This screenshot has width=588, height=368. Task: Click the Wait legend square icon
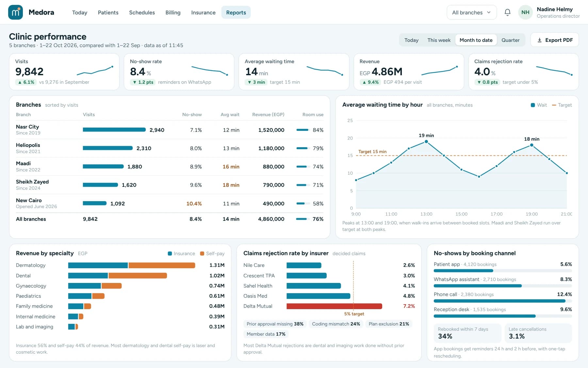[x=533, y=105]
